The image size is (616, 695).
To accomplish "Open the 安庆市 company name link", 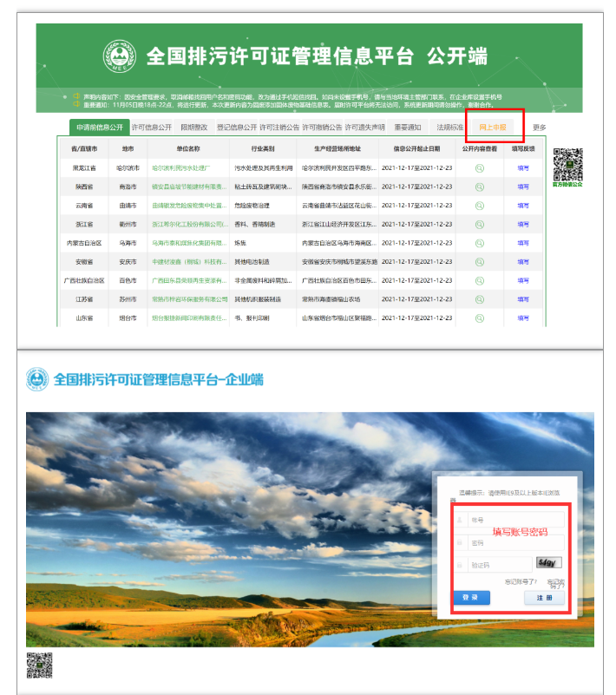I will coord(189,262).
